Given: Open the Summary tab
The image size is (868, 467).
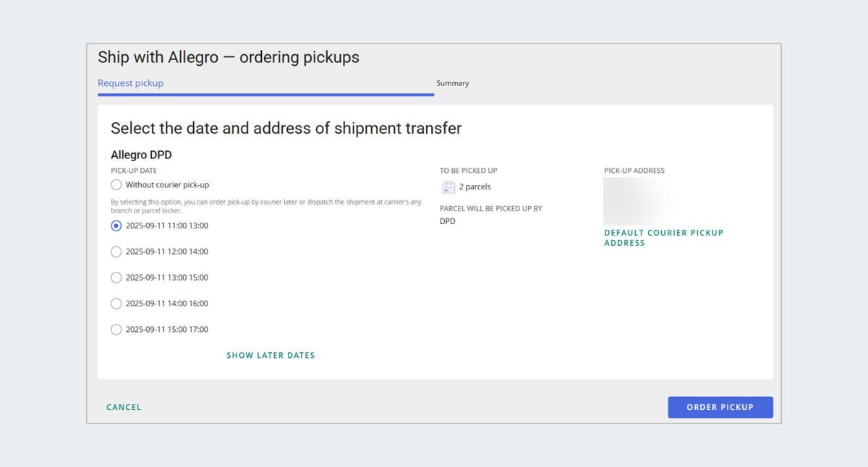Looking at the screenshot, I should (453, 83).
